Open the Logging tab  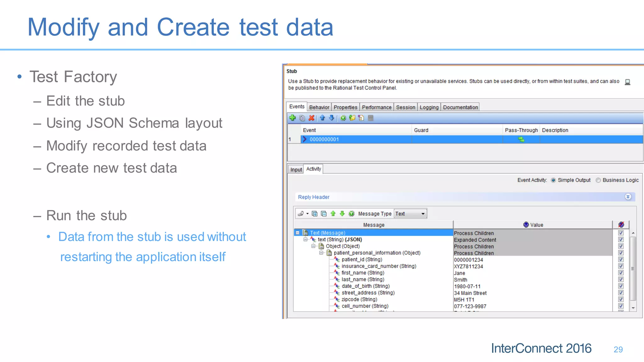tap(429, 107)
